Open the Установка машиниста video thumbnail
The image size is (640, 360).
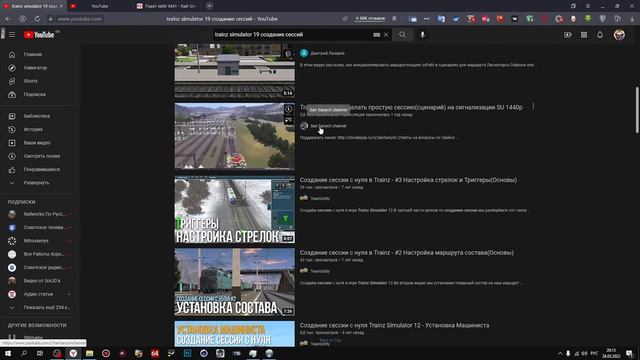[x=234, y=333]
